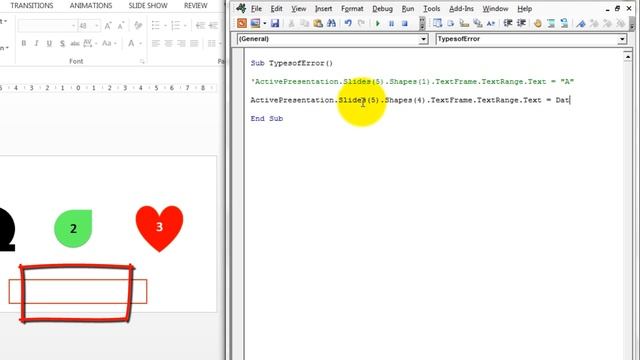Save the VBA project with the floppy icon

[275, 23]
